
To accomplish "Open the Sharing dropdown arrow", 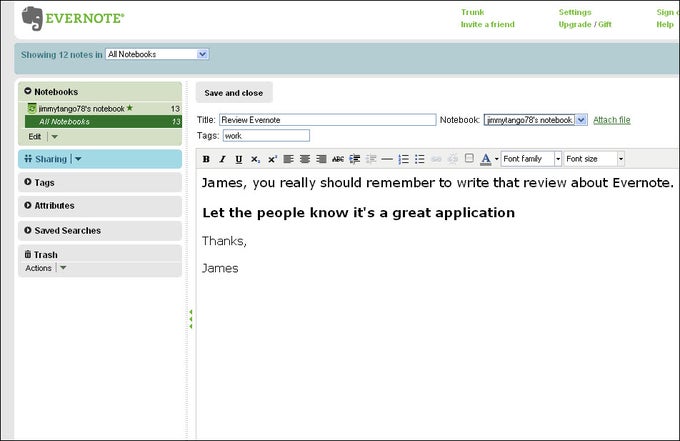I will coord(78,159).
